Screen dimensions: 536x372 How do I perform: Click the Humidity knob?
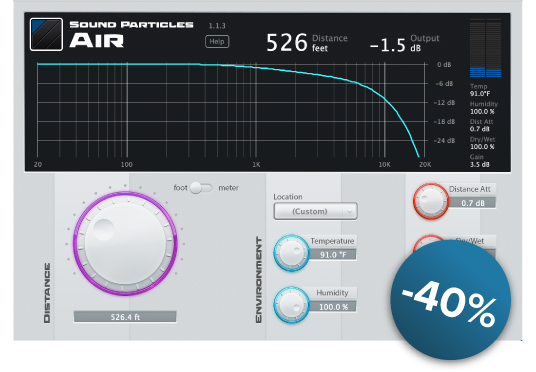click(291, 305)
